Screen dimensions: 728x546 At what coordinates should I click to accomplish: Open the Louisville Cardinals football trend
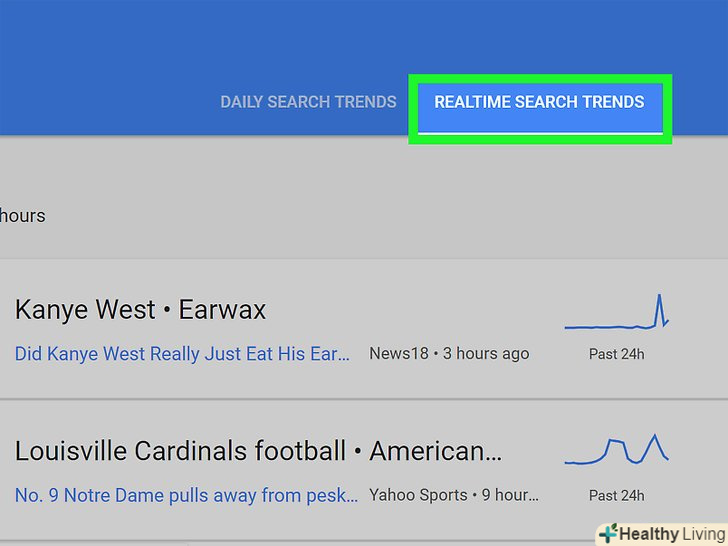pyautogui.click(x=180, y=452)
